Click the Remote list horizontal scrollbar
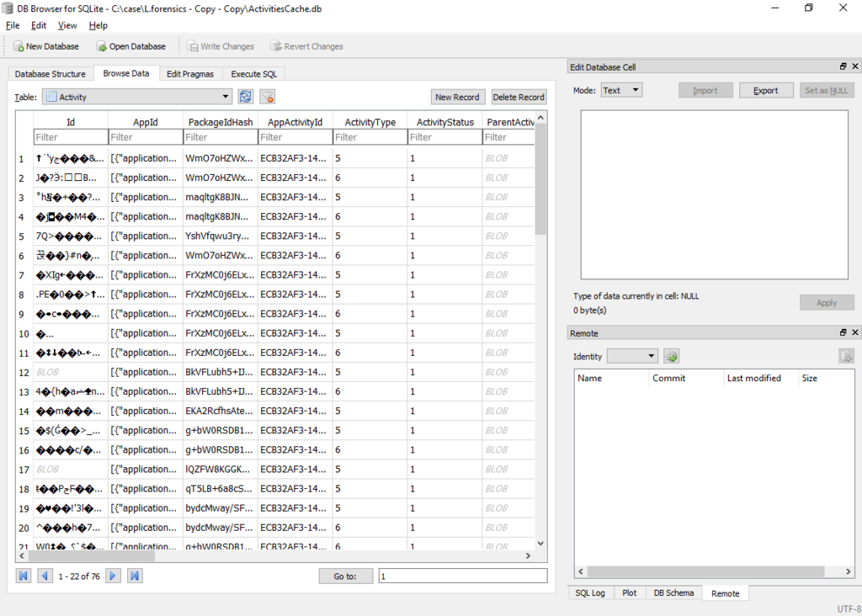 (705, 571)
